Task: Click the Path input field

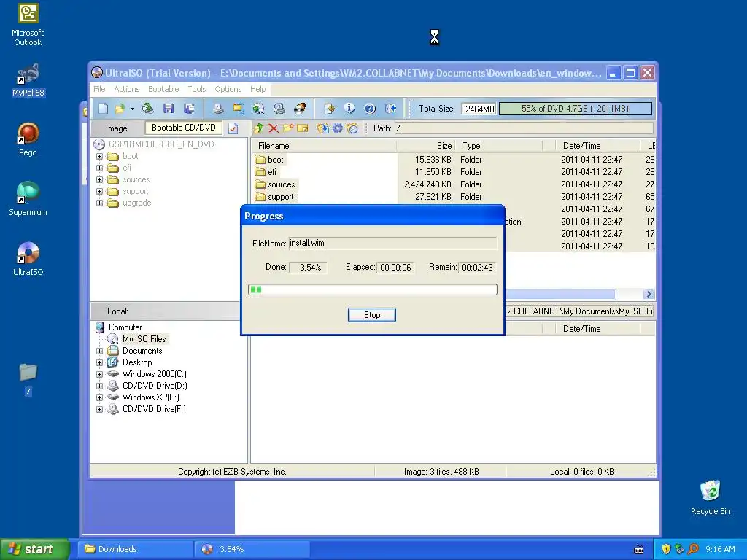Action: (x=524, y=128)
